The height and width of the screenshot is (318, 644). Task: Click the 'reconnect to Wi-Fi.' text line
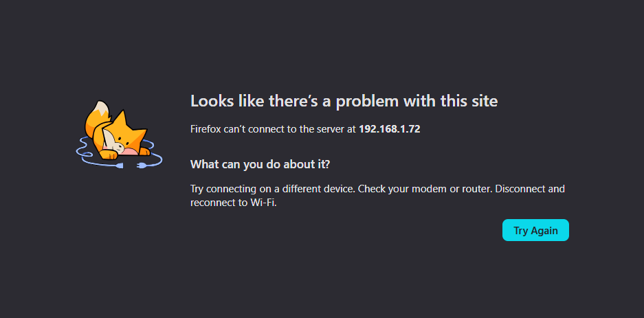coord(234,203)
